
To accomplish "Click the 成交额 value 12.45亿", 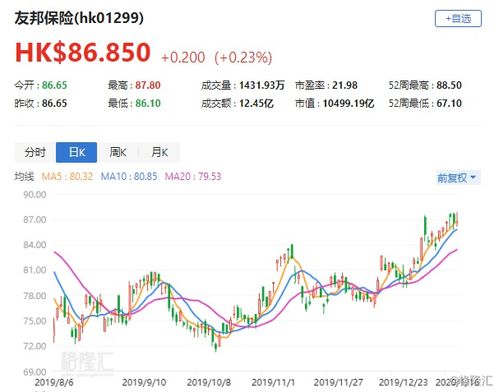I will point(256,103).
